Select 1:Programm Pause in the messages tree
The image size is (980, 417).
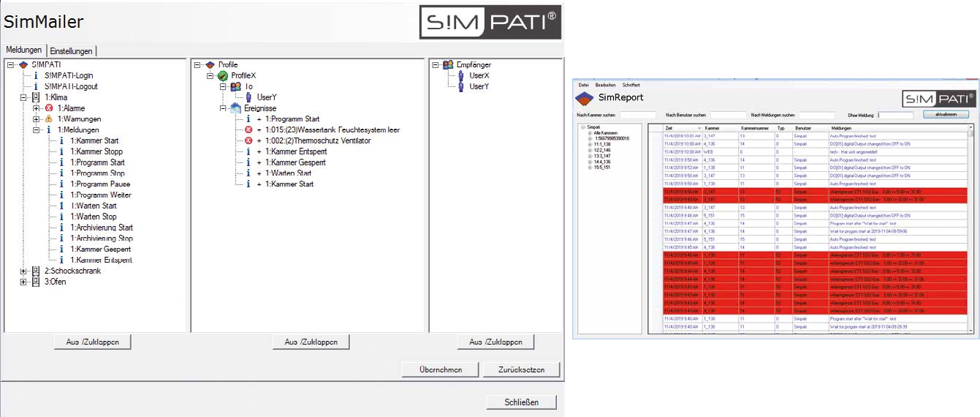[x=100, y=184]
